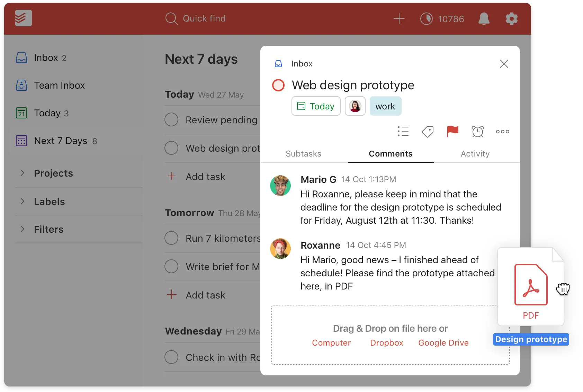
Task: Click the subtask list icon
Action: (403, 132)
